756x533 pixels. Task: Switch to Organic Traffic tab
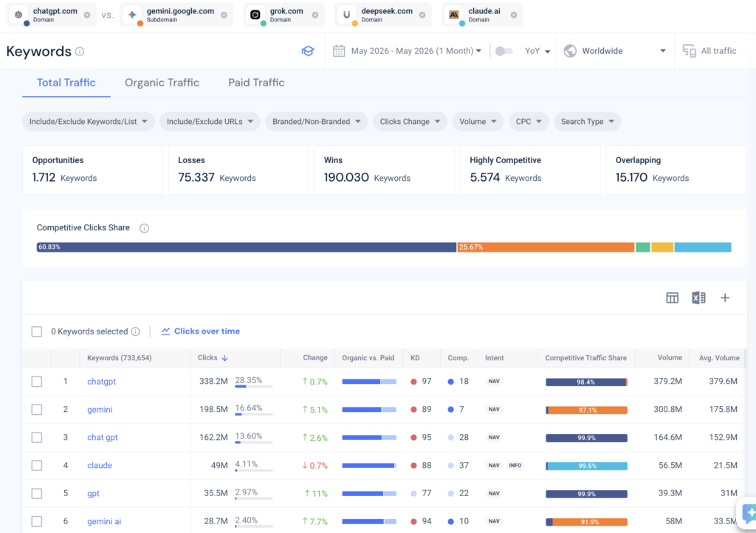click(x=162, y=83)
